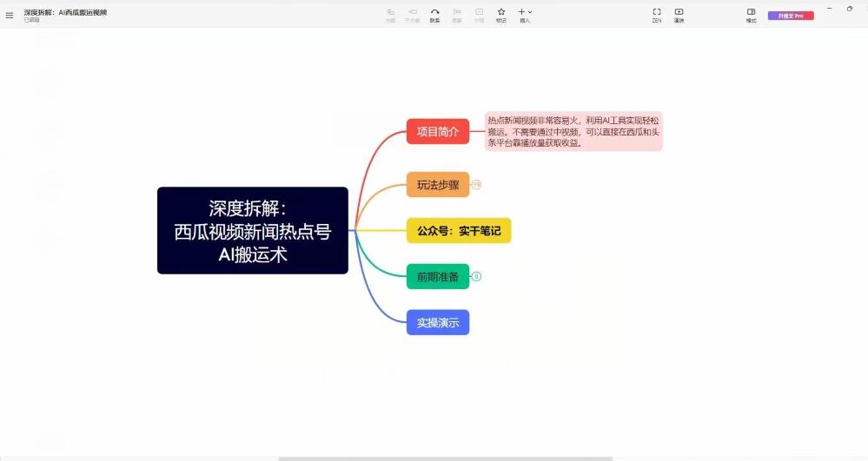Select the central topic 深度拆解 node
868x461 pixels.
253,231
